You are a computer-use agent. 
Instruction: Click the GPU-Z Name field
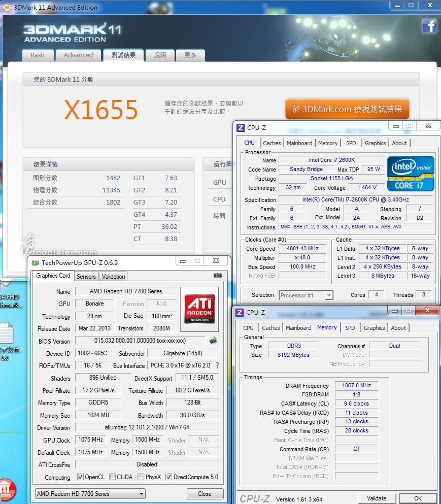coord(126,291)
